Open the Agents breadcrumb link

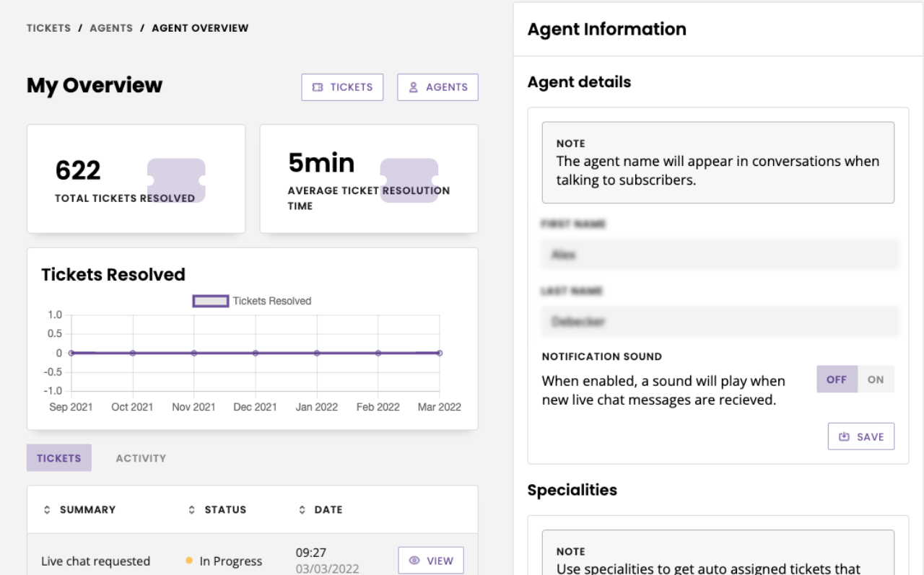(111, 27)
